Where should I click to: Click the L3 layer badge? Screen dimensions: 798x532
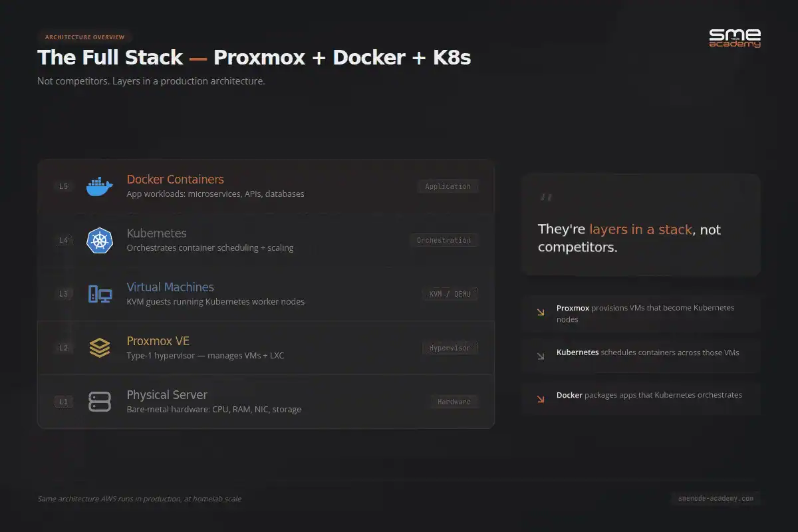[x=64, y=294]
